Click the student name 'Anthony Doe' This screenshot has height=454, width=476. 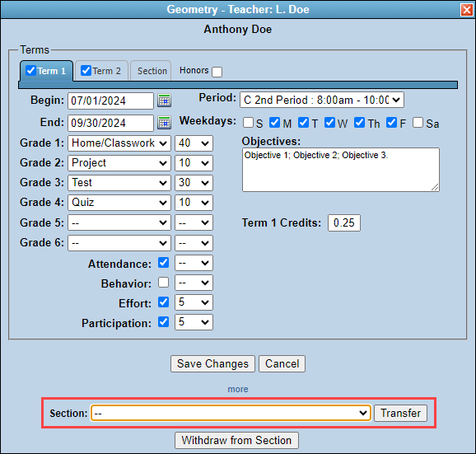(238, 30)
